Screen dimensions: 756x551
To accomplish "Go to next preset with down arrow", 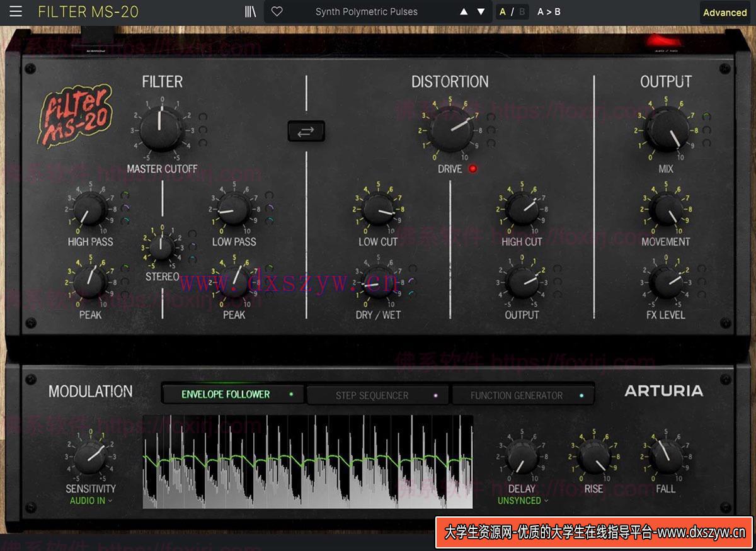I will pyautogui.click(x=481, y=12).
